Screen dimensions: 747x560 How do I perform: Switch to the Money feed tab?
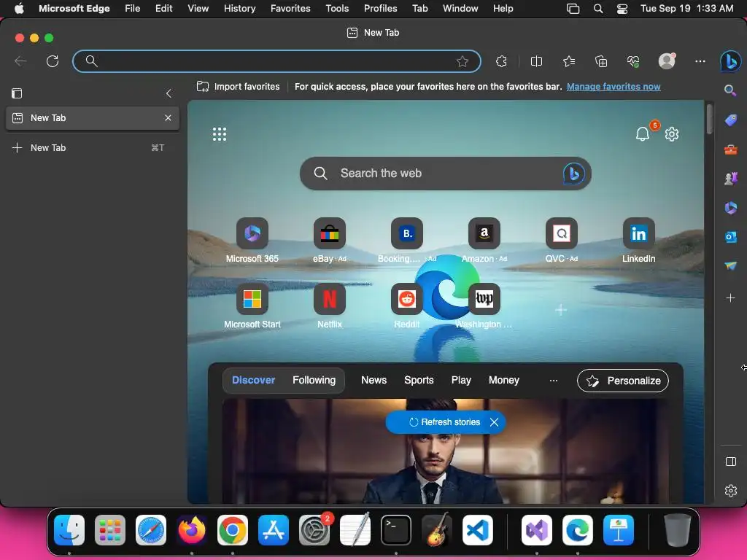pyautogui.click(x=503, y=380)
